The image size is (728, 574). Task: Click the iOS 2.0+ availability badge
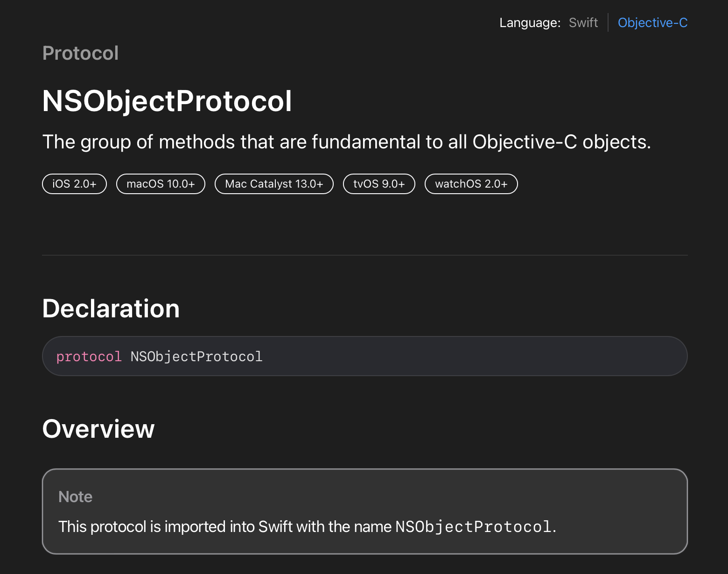(x=74, y=184)
